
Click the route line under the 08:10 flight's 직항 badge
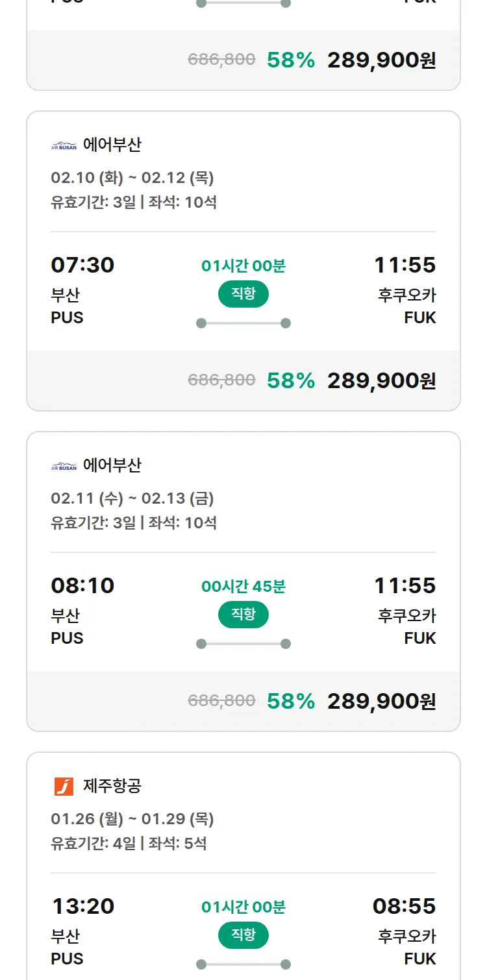(243, 644)
